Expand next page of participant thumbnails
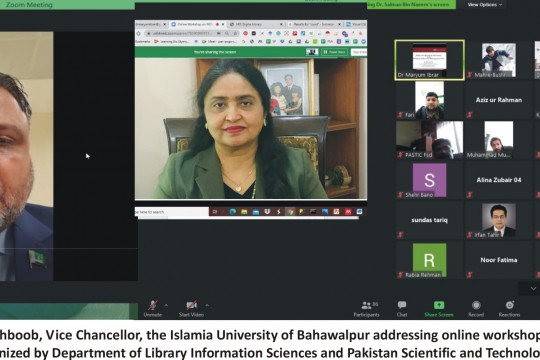The image size is (540, 360). point(533,288)
